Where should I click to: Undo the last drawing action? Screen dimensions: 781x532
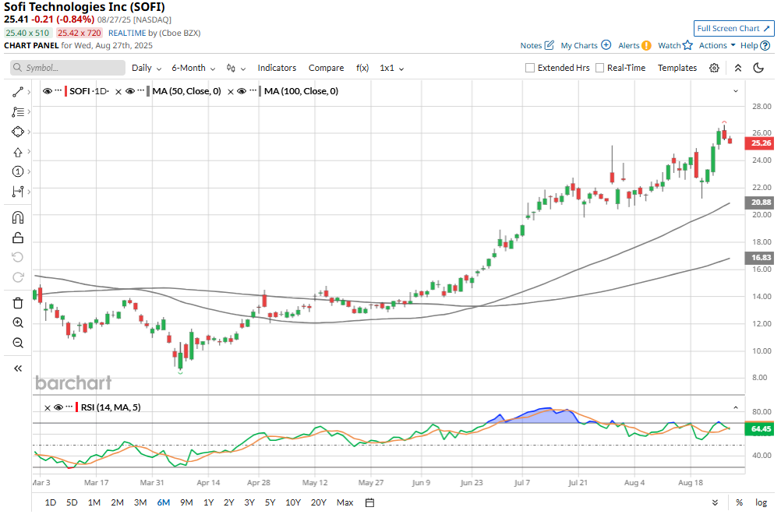18,257
